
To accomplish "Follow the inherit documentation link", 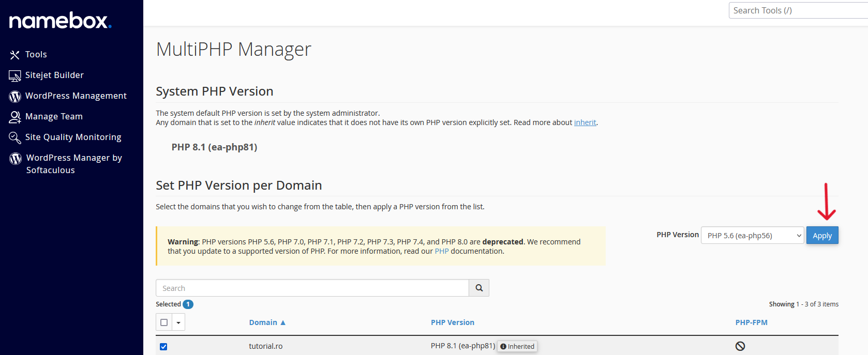I will [x=585, y=122].
